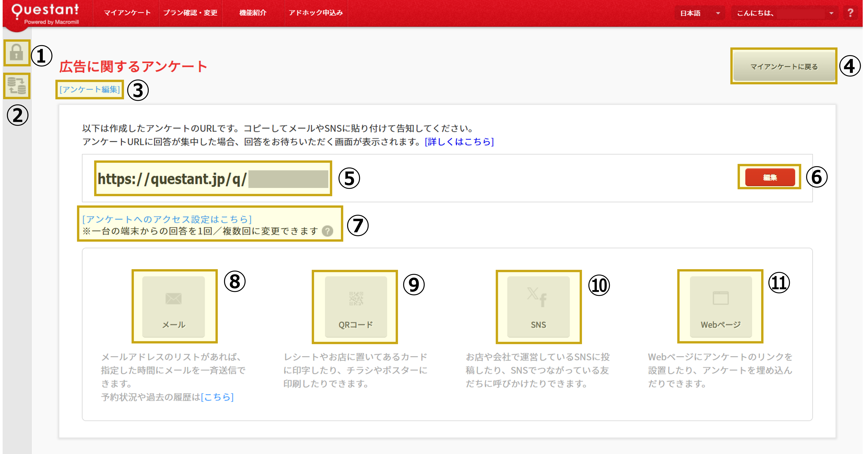
Task: Choose the メール distribution button
Action: (174, 307)
